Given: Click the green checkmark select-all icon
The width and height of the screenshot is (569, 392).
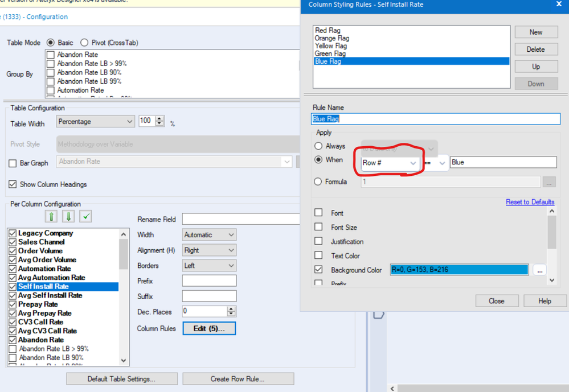Looking at the screenshot, I should (85, 217).
